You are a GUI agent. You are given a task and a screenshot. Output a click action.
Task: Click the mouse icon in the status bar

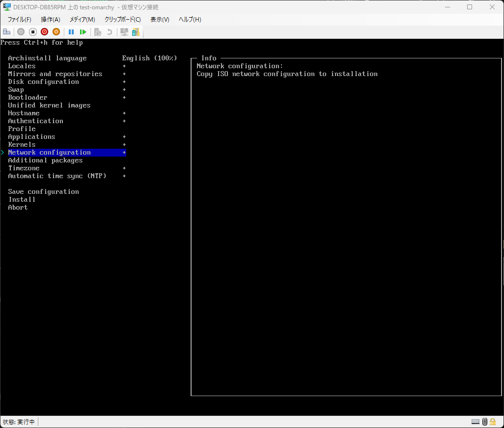pyautogui.click(x=485, y=422)
